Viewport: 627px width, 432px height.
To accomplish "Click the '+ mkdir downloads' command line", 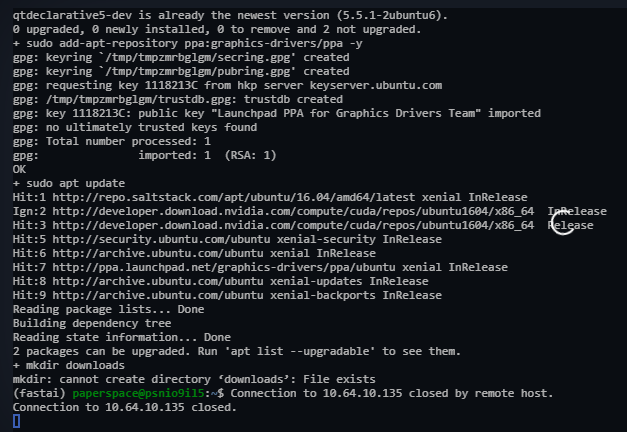I will pyautogui.click(x=69, y=365).
